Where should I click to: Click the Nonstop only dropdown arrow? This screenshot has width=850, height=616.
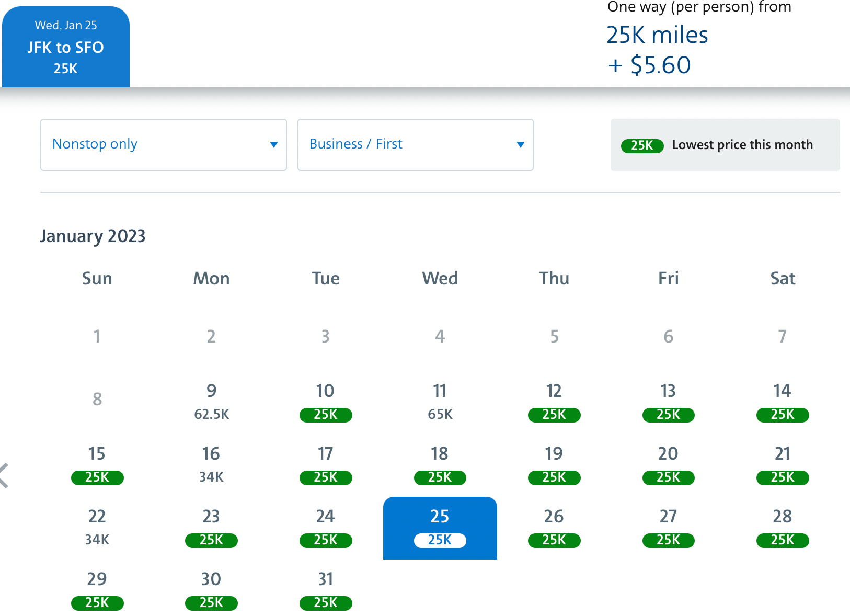[x=274, y=145]
